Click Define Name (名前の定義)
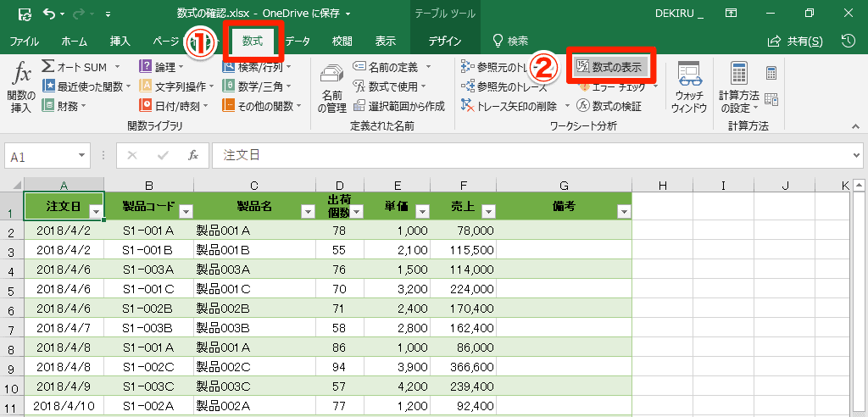Viewport: 868px width, 417px height. click(x=392, y=68)
